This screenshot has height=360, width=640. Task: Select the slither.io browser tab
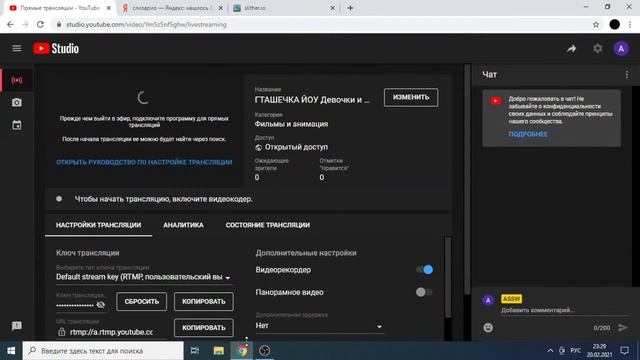(283, 8)
